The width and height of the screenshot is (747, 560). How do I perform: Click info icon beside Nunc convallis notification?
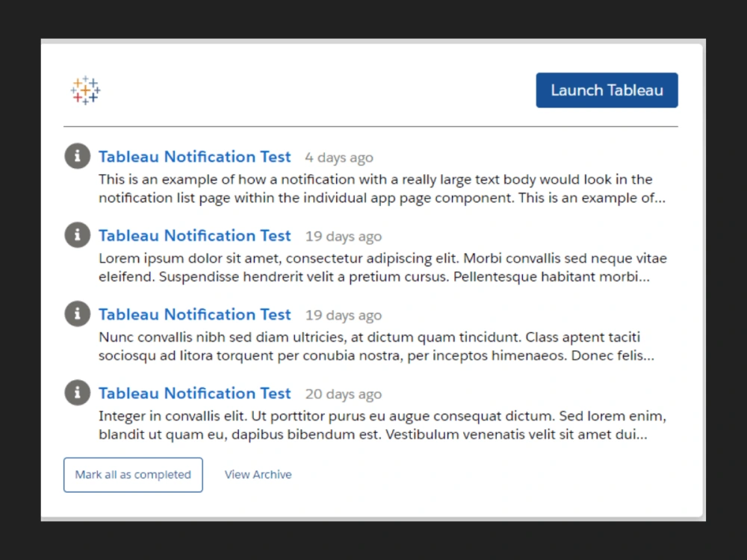point(77,314)
